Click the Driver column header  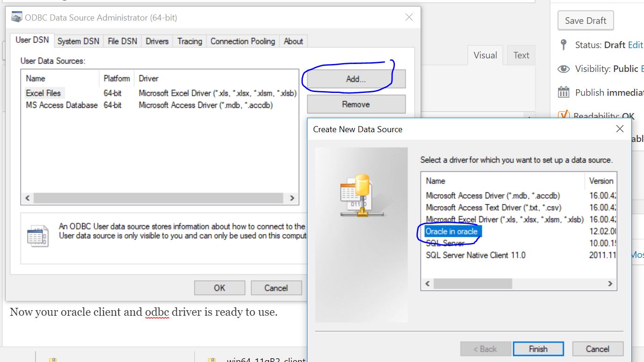coord(216,78)
